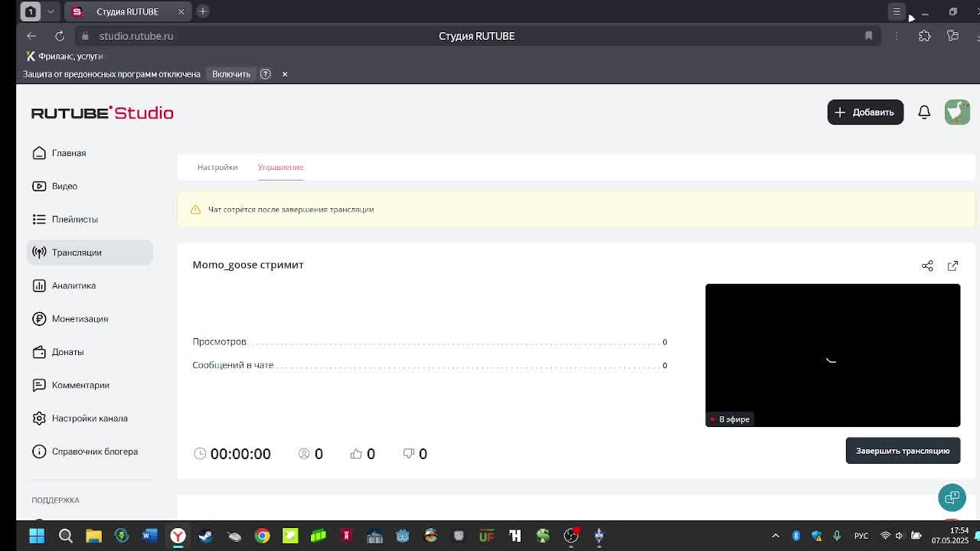This screenshot has width=980, height=551.
Task: Open the Windows Start menu
Action: coord(37,536)
